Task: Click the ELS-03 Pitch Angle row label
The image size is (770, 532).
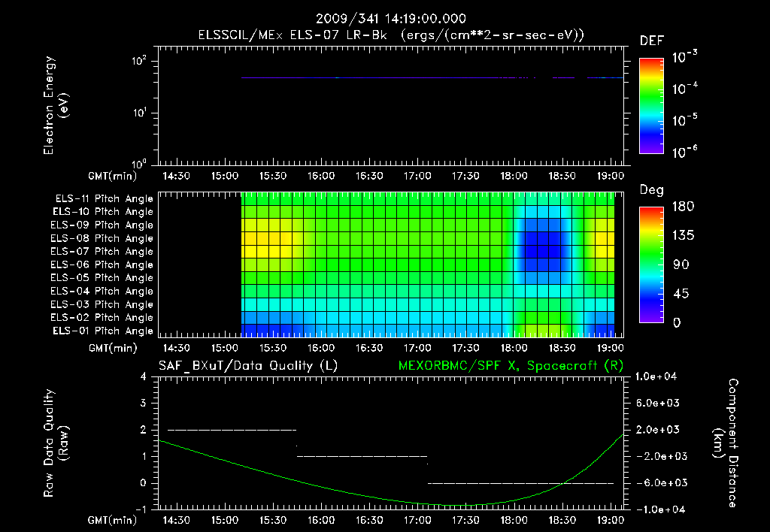Action: click(x=102, y=305)
